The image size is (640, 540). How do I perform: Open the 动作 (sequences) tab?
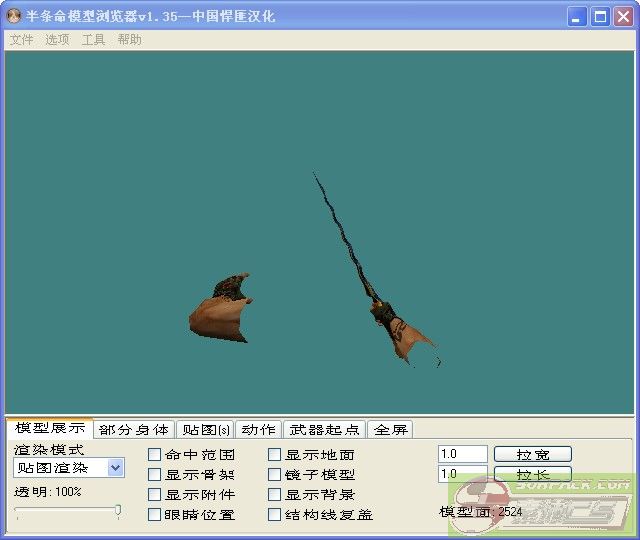click(258, 429)
